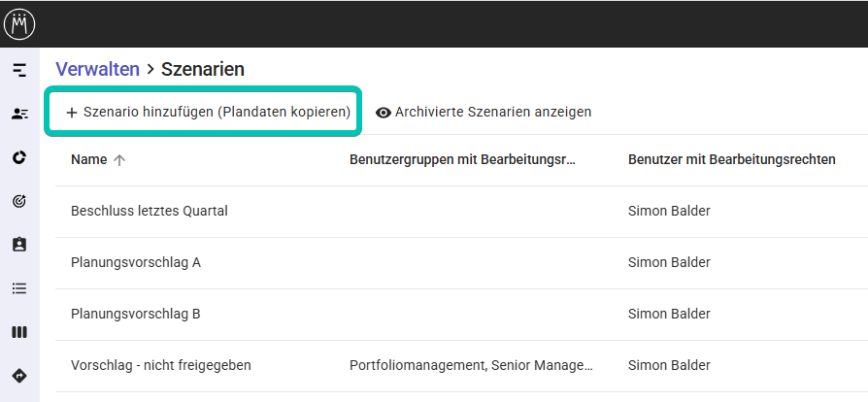Open the board columns sidebar icon
Screen dimensions: 868x402
click(x=19, y=332)
